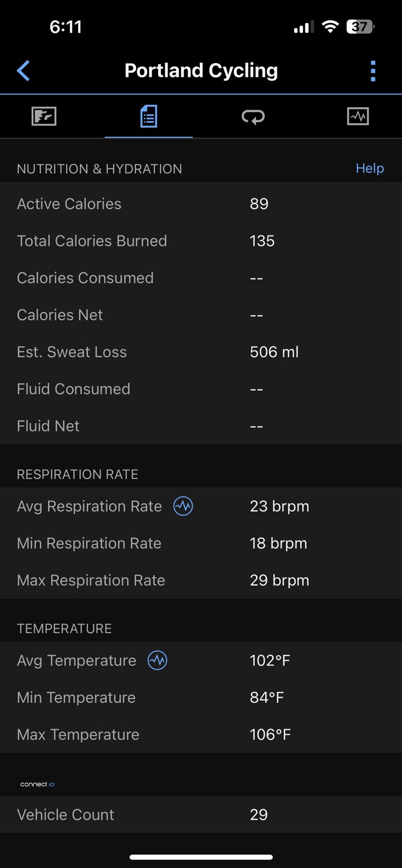Tap the cellular signal bars

(304, 27)
